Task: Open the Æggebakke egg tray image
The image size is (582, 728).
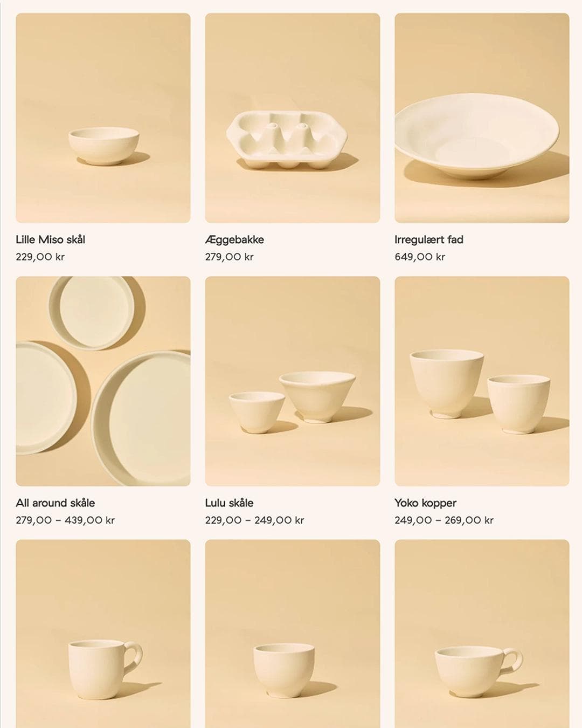Action: (293, 118)
